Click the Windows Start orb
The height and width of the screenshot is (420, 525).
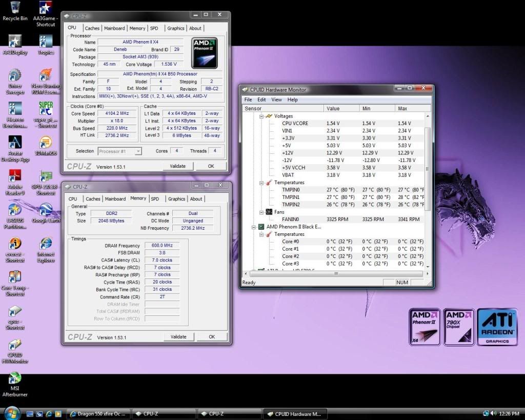coord(11,413)
